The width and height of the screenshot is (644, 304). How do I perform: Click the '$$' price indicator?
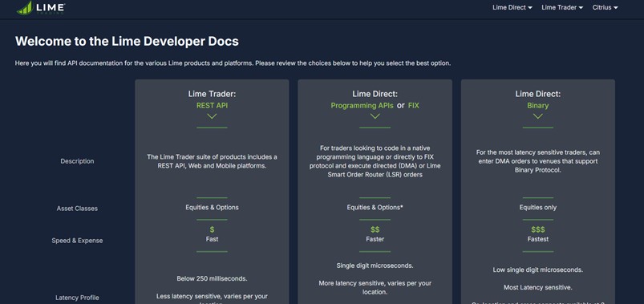375,229
